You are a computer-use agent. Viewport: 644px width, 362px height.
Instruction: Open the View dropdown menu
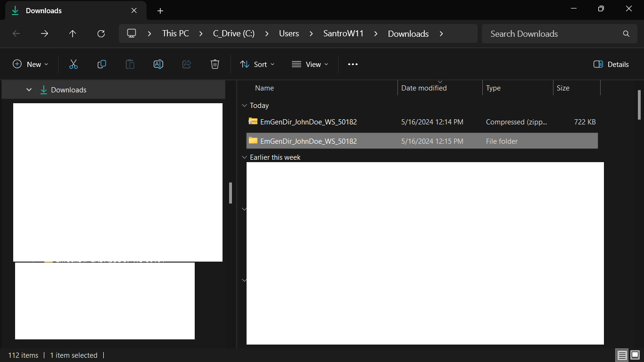click(310, 64)
